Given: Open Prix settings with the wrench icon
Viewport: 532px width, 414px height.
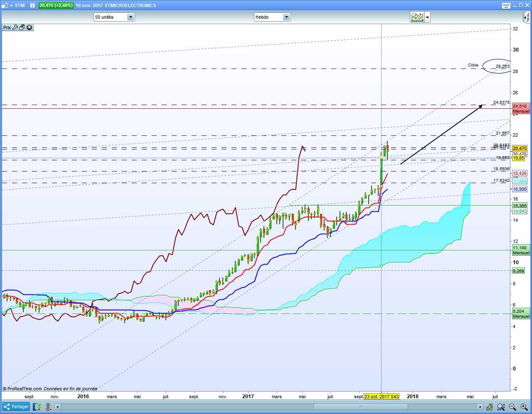Looking at the screenshot, I should click(15, 27).
